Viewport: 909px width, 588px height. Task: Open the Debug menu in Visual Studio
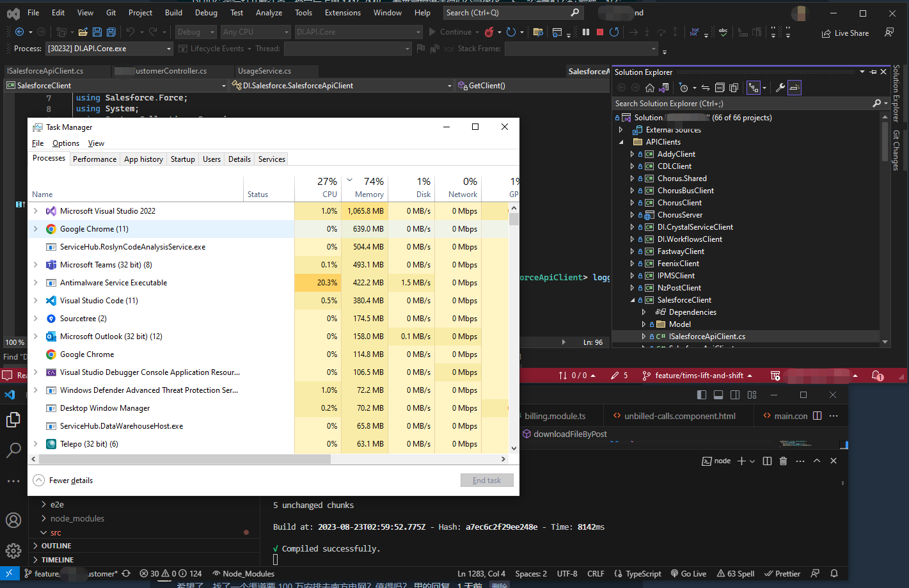click(206, 13)
